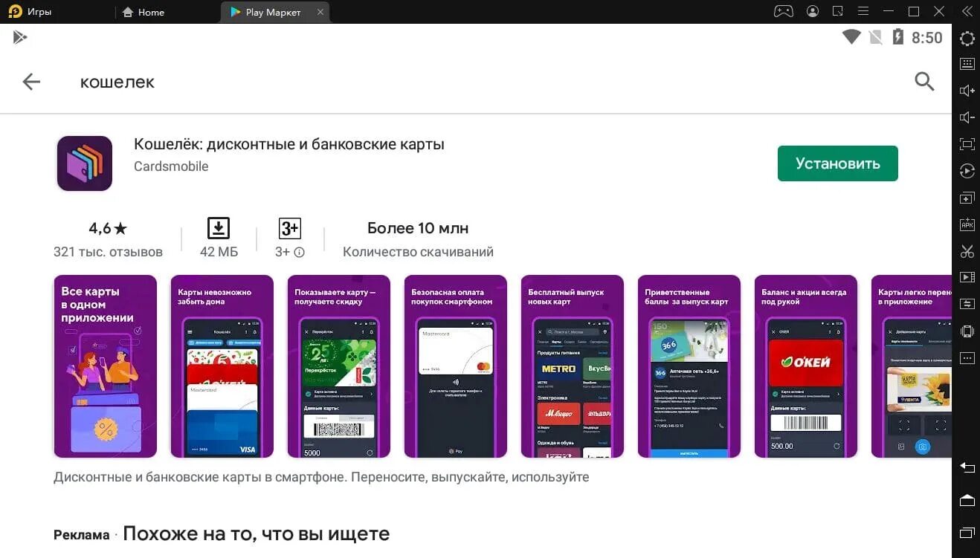Open the keyboard mapping tool
This screenshot has height=558, width=980.
pyautogui.click(x=967, y=64)
